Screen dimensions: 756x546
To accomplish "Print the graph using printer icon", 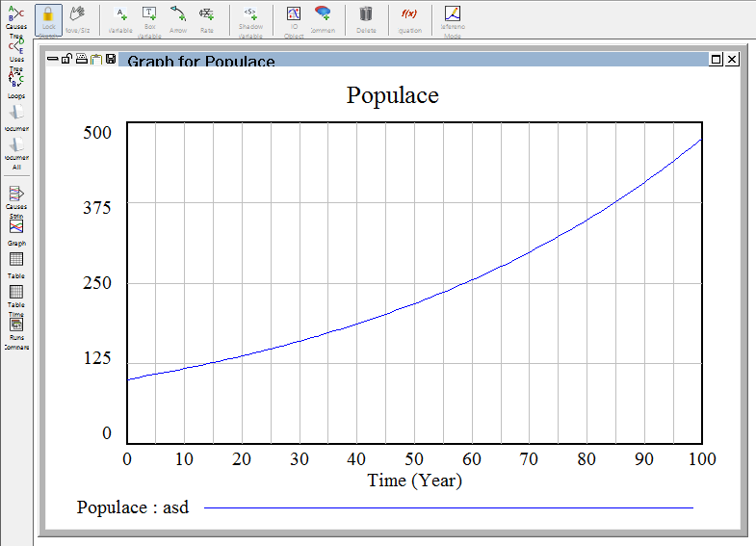I will tap(82, 61).
